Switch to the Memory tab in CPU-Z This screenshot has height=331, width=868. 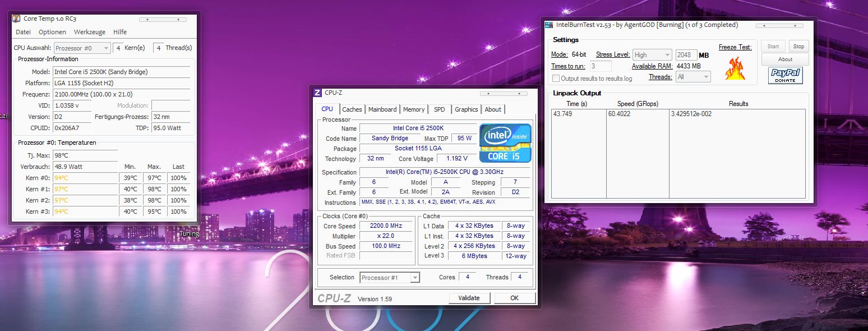(x=414, y=109)
